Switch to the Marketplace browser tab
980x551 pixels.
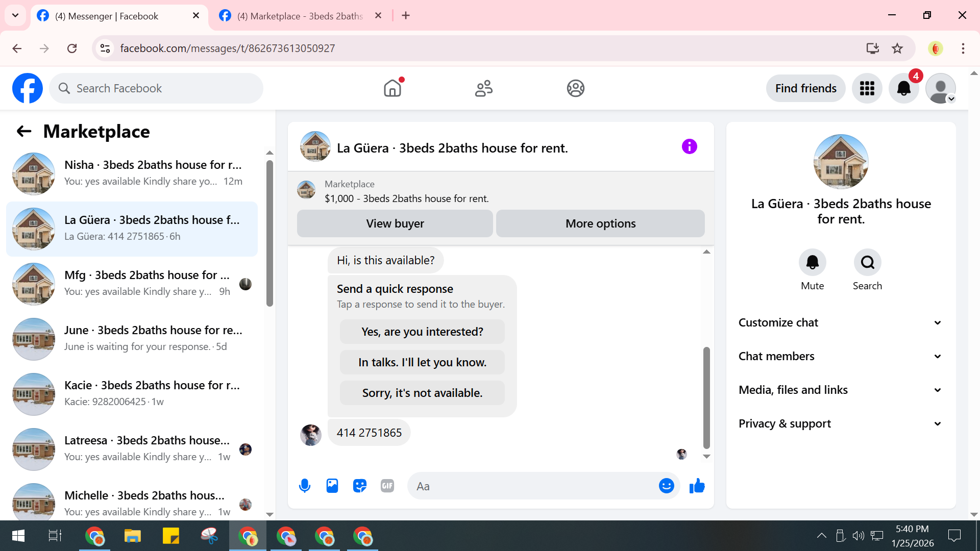point(301,16)
